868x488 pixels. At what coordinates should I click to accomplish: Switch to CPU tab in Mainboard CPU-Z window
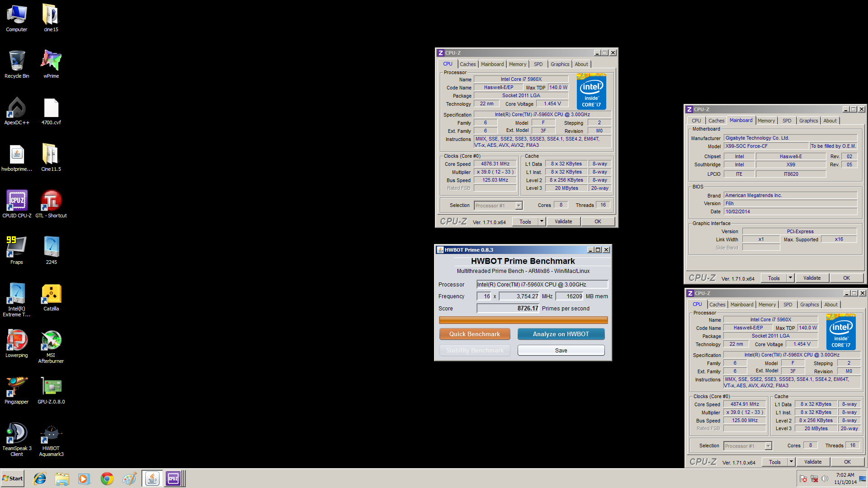pos(696,121)
